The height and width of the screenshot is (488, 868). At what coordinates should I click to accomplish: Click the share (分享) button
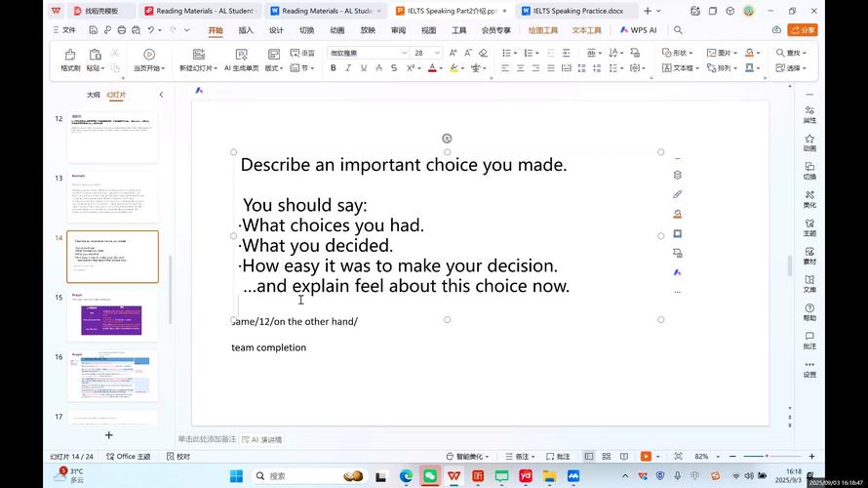(803, 30)
